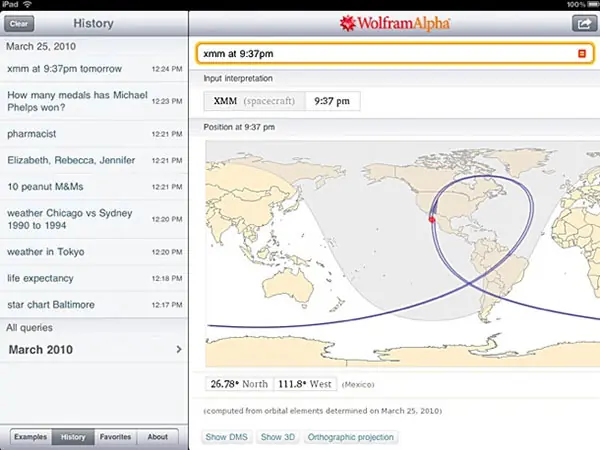The height and width of the screenshot is (450, 600).
Task: Tap the Share icon in top bar
Action: click(x=584, y=23)
